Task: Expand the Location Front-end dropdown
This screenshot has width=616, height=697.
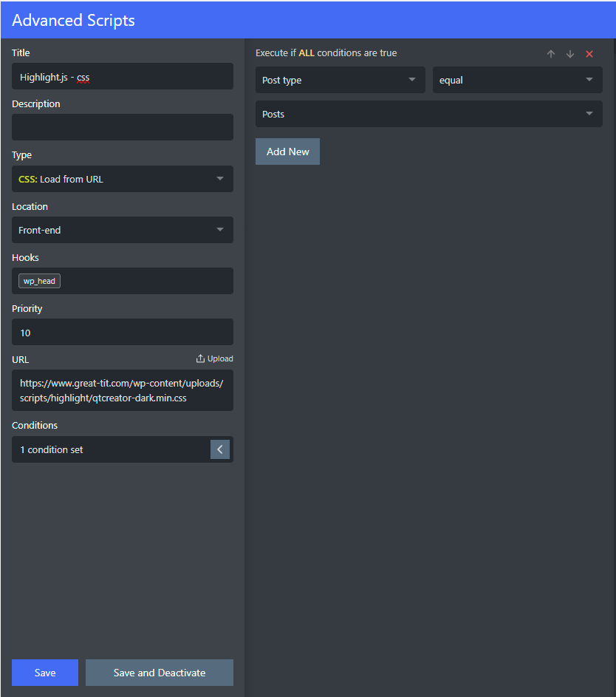Action: (x=123, y=230)
